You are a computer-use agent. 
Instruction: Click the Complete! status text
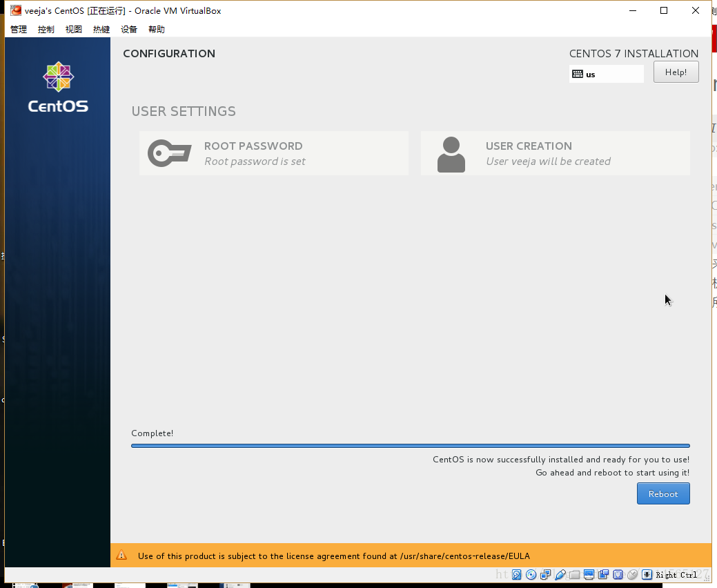click(153, 433)
